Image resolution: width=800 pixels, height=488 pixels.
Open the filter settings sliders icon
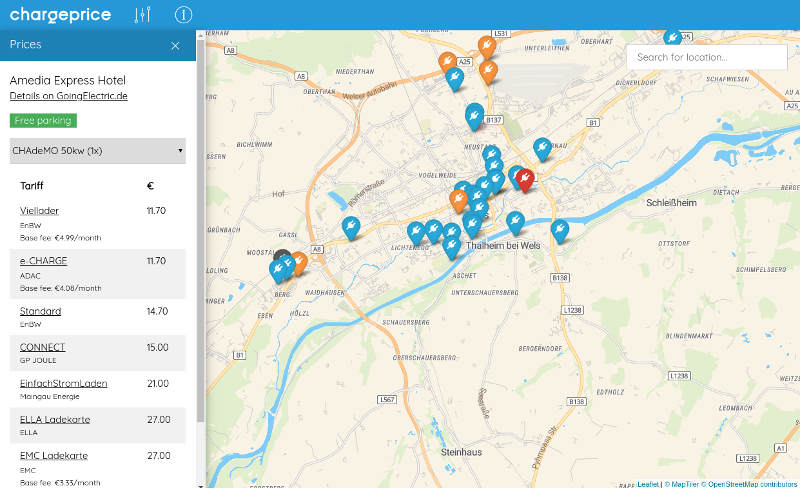tap(143, 15)
